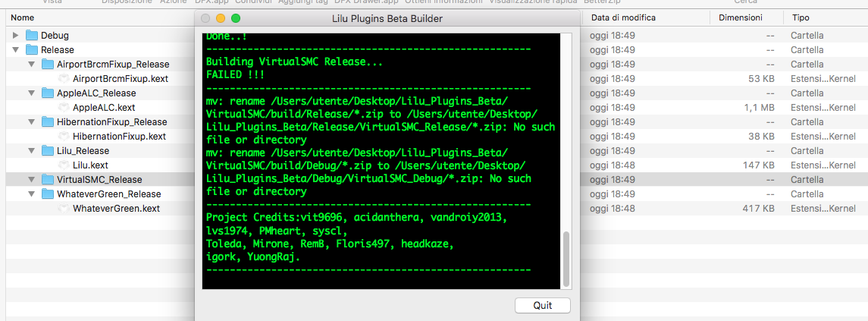Viewport: 868px width, 321px height.
Task: Click the 1,1 MB size value
Action: tap(760, 108)
